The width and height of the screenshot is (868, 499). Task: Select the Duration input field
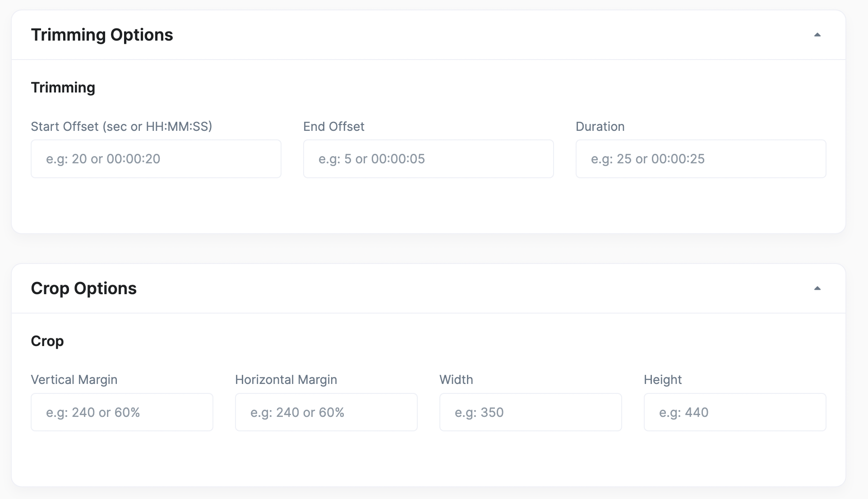(701, 159)
